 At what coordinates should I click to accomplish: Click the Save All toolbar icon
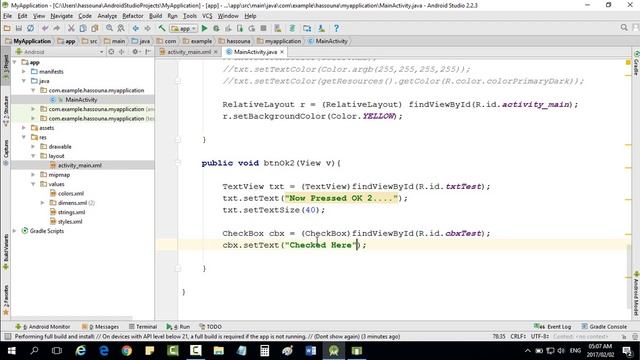pos(19,28)
